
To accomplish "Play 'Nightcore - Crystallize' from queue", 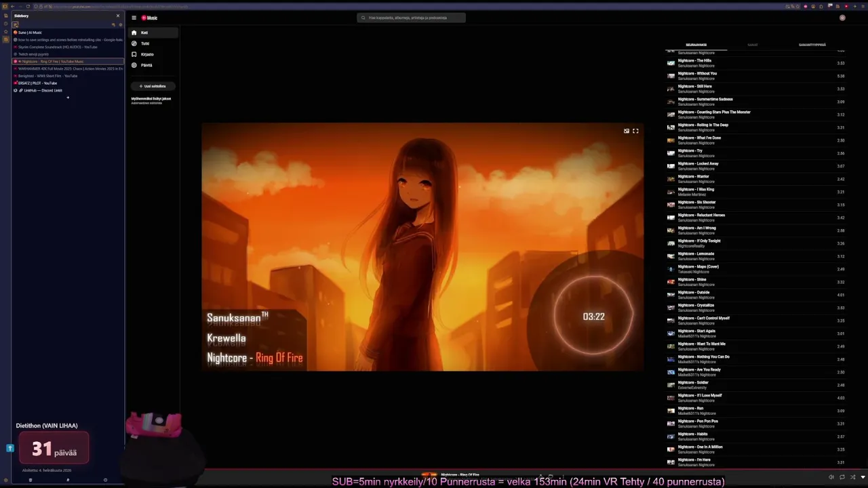I will coord(756,308).
